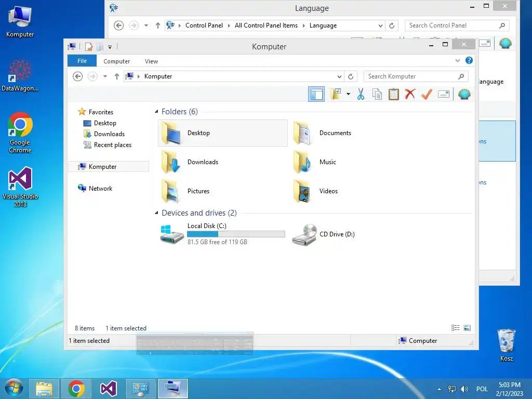Select CD Drive (D:)
Image resolution: width=532 pixels, height=399 pixels.
pos(337,234)
